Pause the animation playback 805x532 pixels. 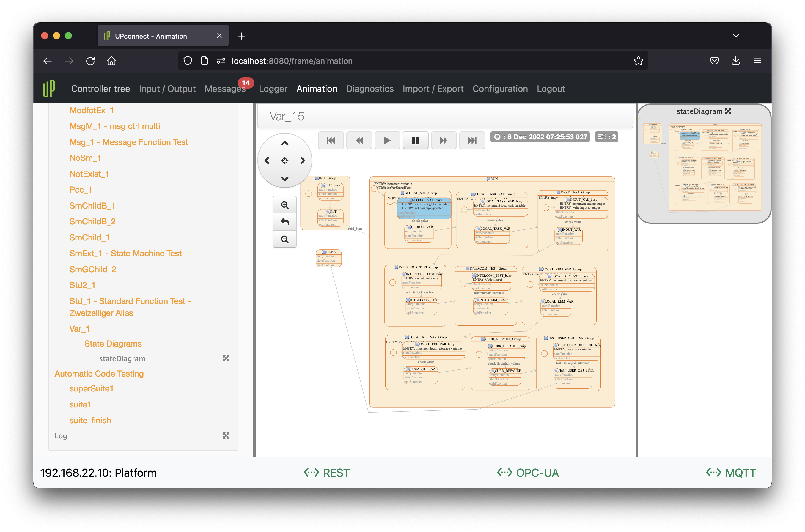pos(415,141)
